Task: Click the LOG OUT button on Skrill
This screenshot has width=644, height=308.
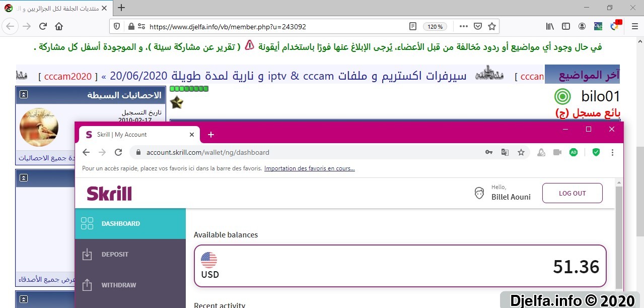Action: [572, 193]
